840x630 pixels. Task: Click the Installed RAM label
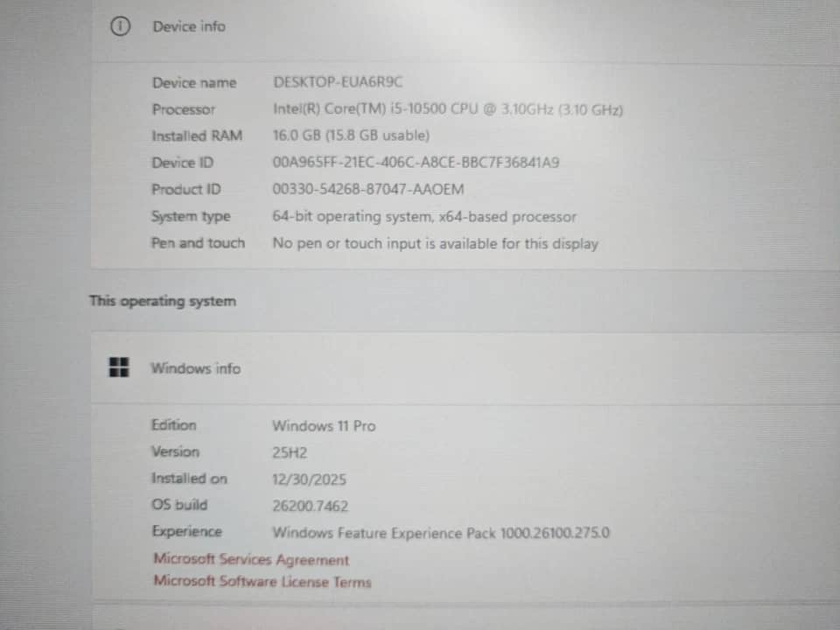point(197,136)
